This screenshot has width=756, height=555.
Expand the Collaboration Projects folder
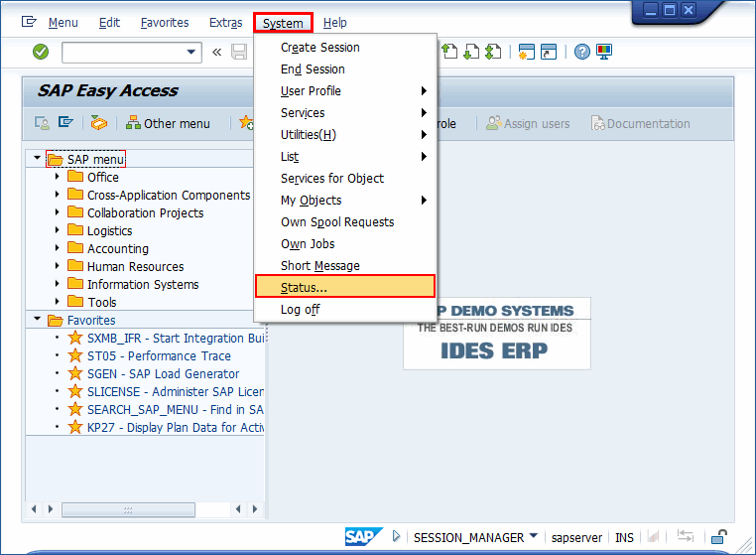[57, 211]
